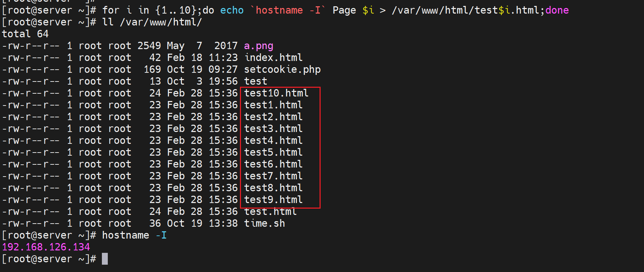This screenshot has width=644, height=272.
Task: Click the 11:23 timestamp of index.html
Action: coord(223,58)
